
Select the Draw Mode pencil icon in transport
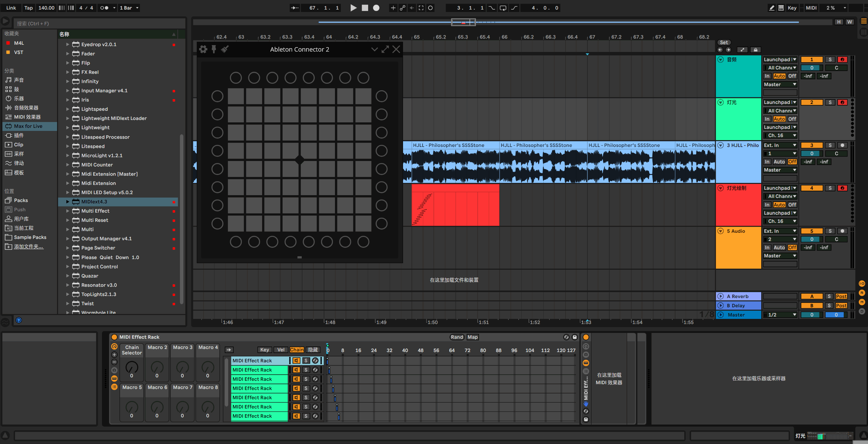click(772, 8)
